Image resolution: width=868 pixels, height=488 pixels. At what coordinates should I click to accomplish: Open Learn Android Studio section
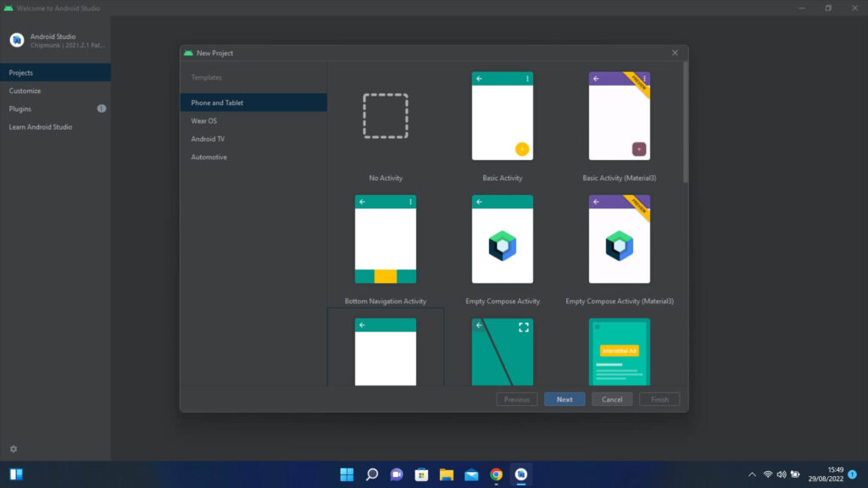pyautogui.click(x=55, y=127)
